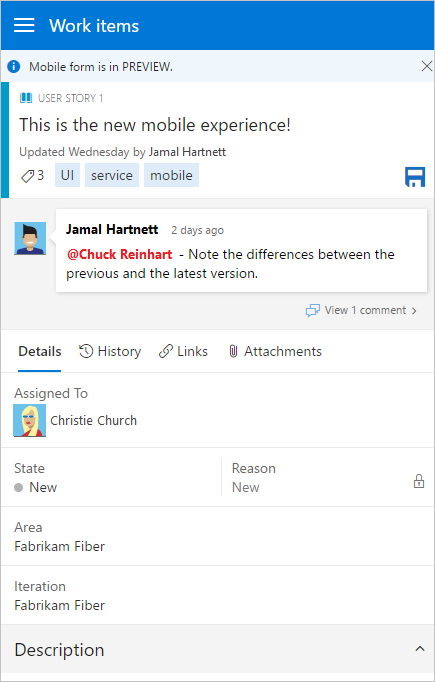Dismiss the PREVIEW notification banner
The image size is (435, 682).
426,66
